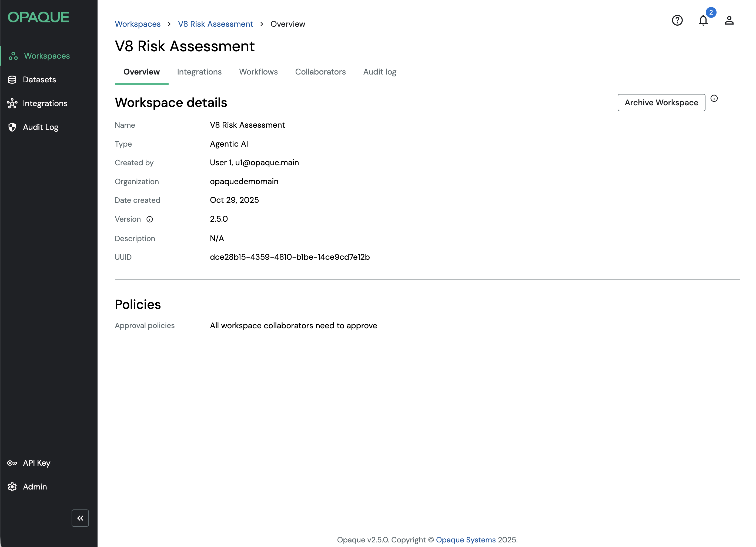Switch to the Integrations tab
Image resolution: width=756 pixels, height=547 pixels.
[199, 72]
